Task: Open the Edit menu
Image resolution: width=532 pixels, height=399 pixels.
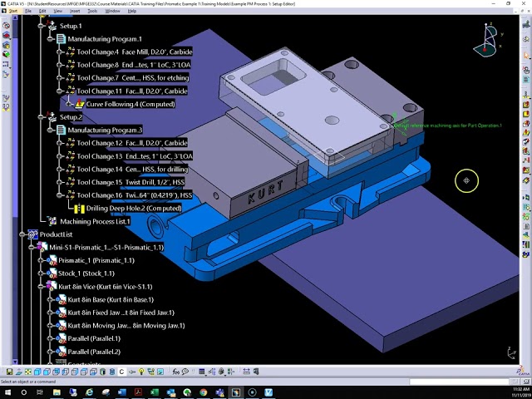Action: click(x=42, y=11)
